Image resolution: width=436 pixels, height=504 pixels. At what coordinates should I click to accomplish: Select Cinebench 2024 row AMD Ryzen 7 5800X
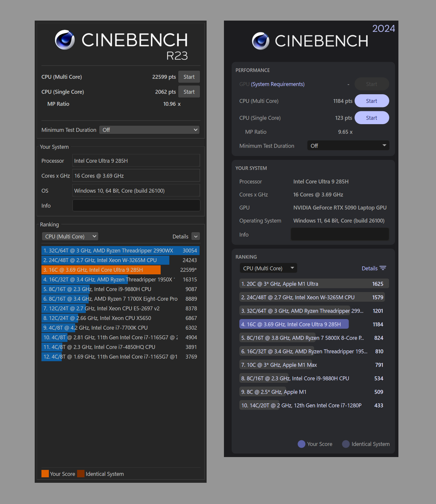314,338
